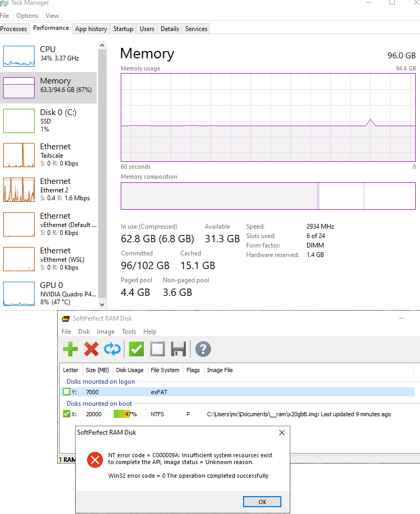420x514 pixels.
Task: Select the Ethernet 2 adapter entry
Action: pos(48,190)
